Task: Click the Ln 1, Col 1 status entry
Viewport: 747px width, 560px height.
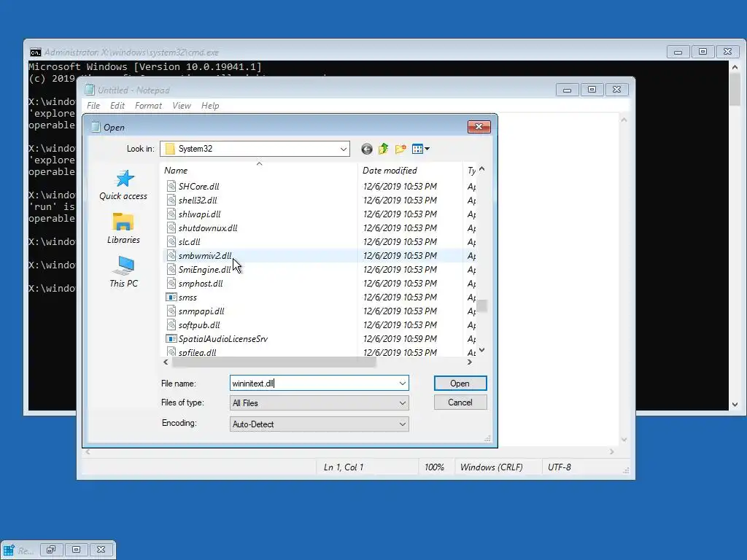Action: pos(344,467)
